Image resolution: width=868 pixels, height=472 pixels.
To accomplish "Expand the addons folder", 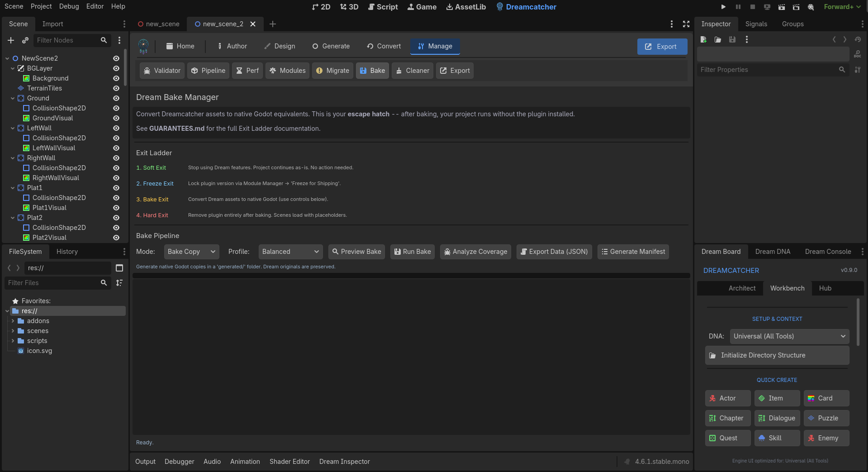I will pos(13,321).
